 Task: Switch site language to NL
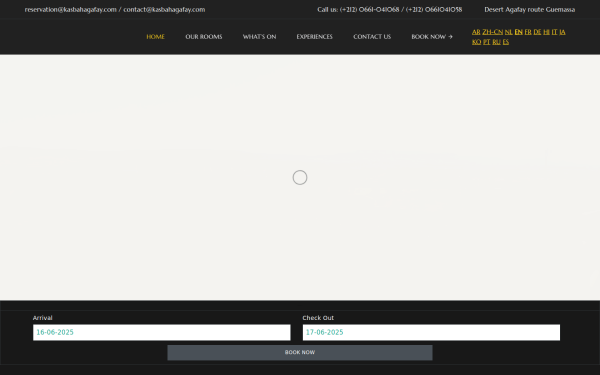[x=509, y=32]
